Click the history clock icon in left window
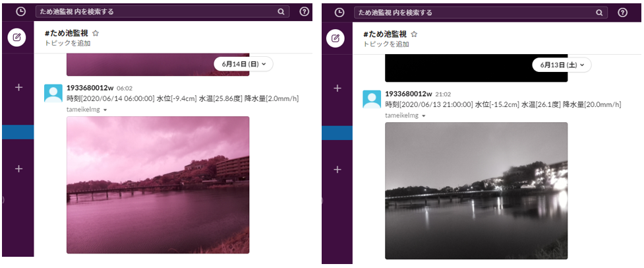644x268 pixels. click(x=20, y=12)
